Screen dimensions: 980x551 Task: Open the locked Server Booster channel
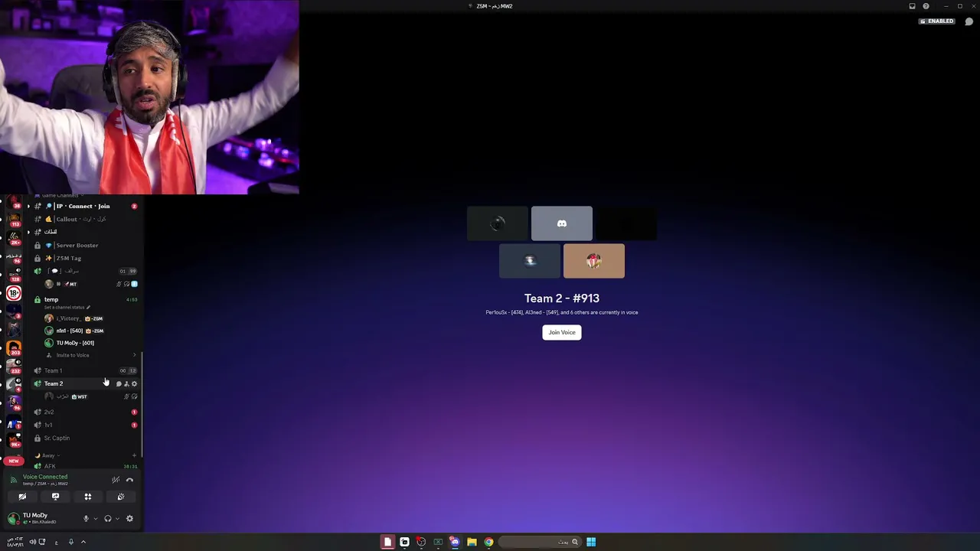[84, 245]
